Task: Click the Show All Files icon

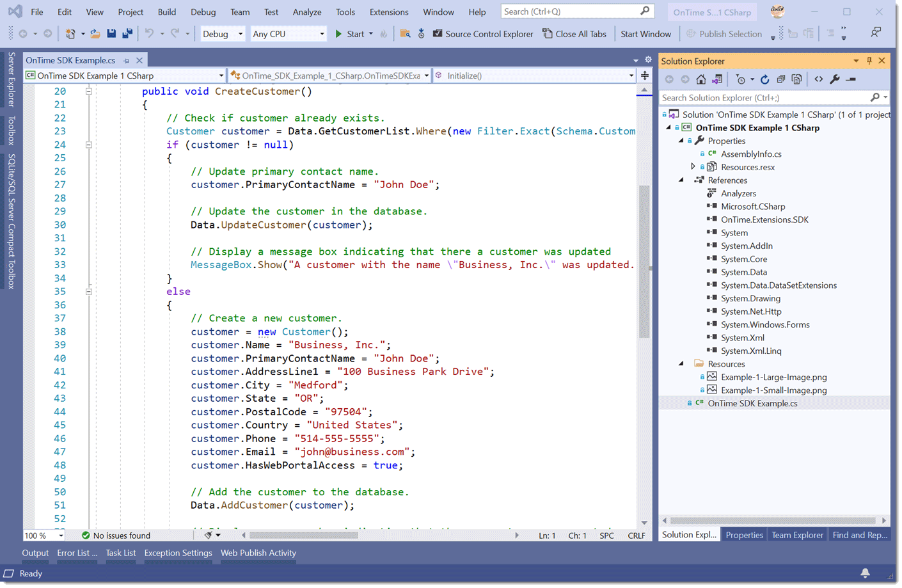Action: tap(797, 79)
